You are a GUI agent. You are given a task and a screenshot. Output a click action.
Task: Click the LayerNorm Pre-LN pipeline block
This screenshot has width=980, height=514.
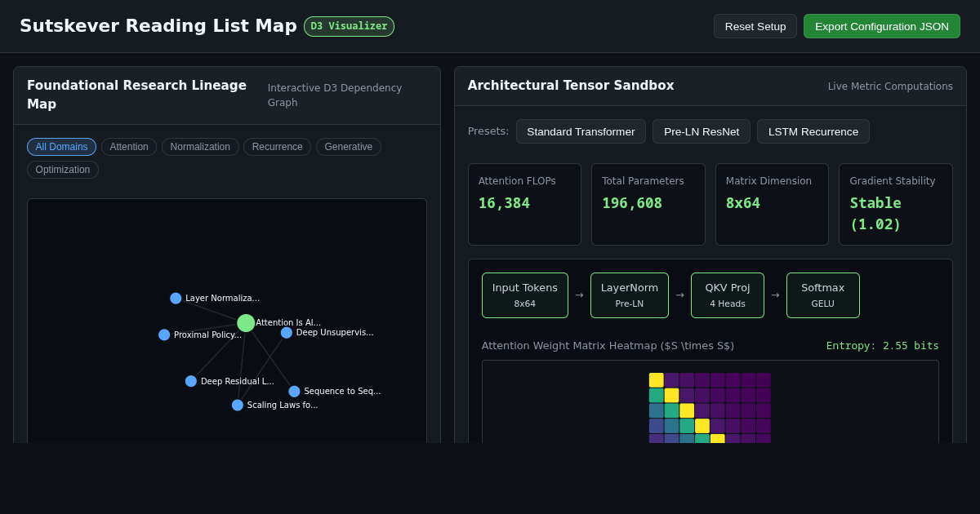pyautogui.click(x=630, y=295)
